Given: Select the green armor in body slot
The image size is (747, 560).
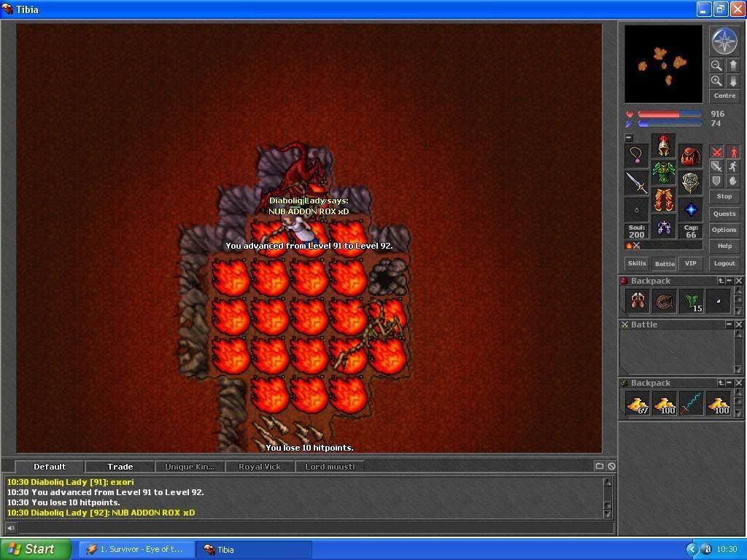Looking at the screenshot, I should click(x=664, y=172).
